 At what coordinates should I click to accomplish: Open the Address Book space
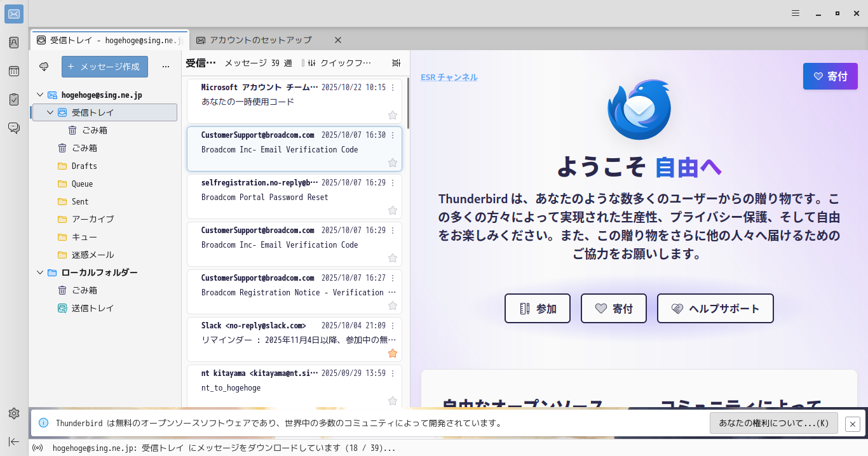14,43
